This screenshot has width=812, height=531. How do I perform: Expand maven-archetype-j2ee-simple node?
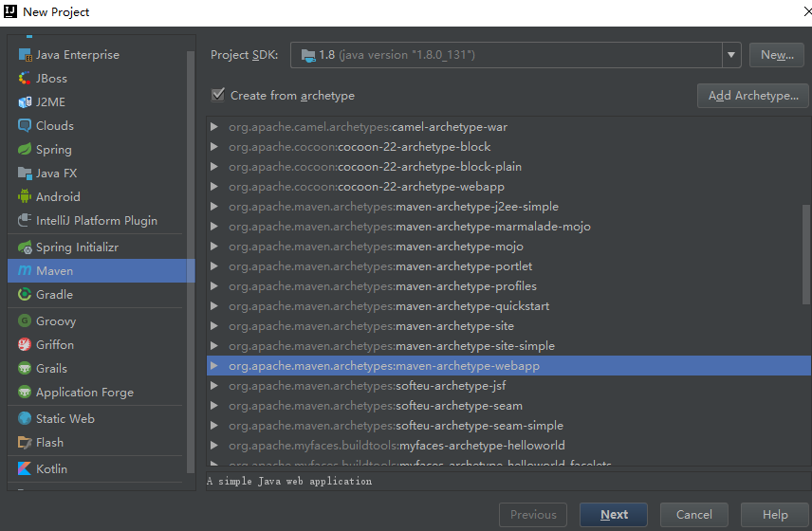[x=213, y=207]
